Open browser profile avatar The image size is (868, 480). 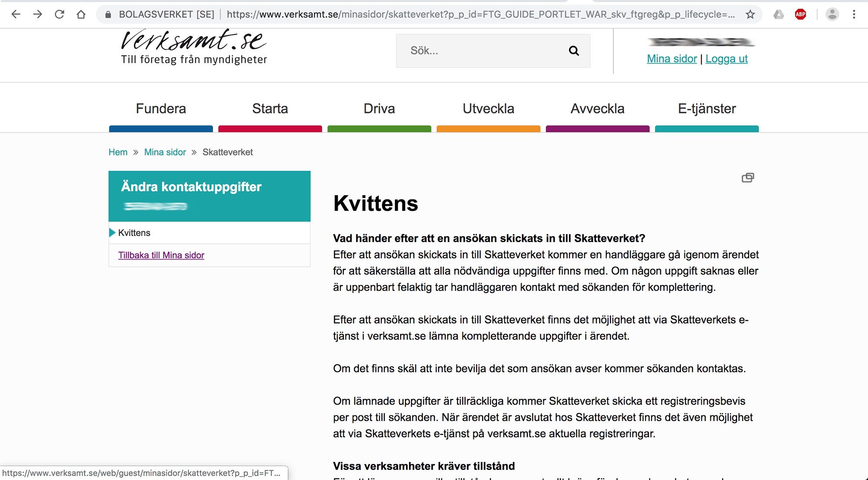click(x=832, y=14)
